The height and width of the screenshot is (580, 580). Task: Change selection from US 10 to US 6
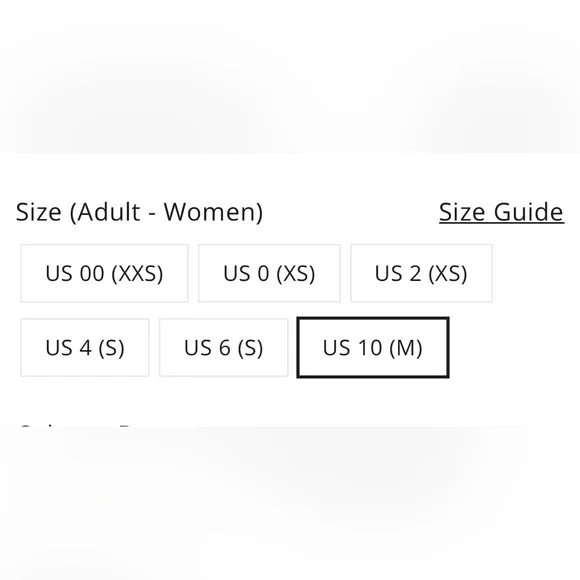[x=223, y=347]
